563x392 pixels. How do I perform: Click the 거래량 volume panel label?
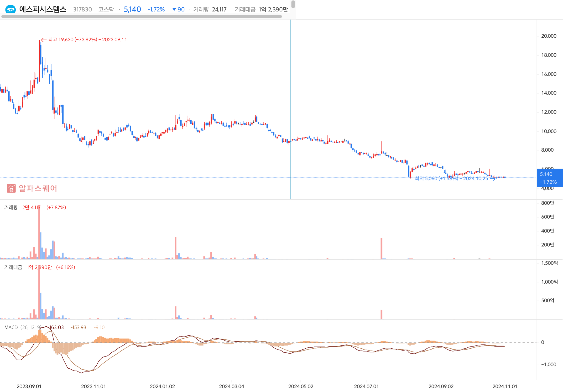click(11, 207)
